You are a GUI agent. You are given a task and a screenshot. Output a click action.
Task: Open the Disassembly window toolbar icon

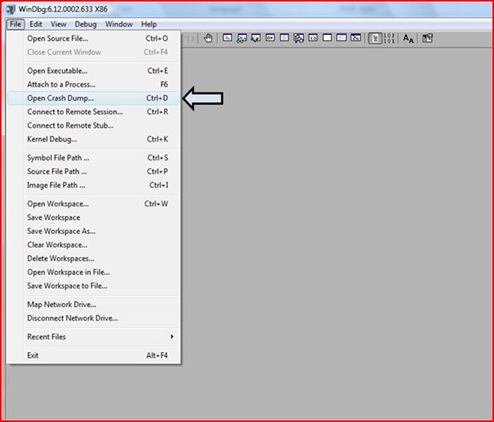pyautogui.click(x=313, y=38)
